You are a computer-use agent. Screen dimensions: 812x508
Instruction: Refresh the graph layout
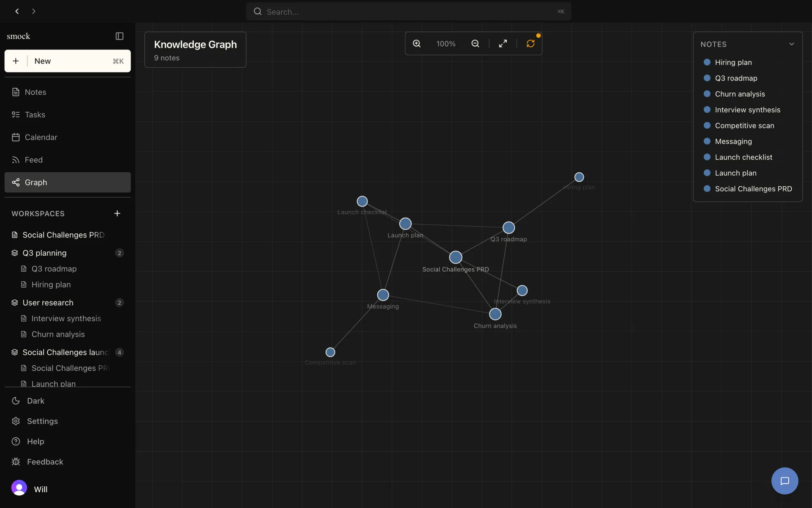pyautogui.click(x=530, y=44)
